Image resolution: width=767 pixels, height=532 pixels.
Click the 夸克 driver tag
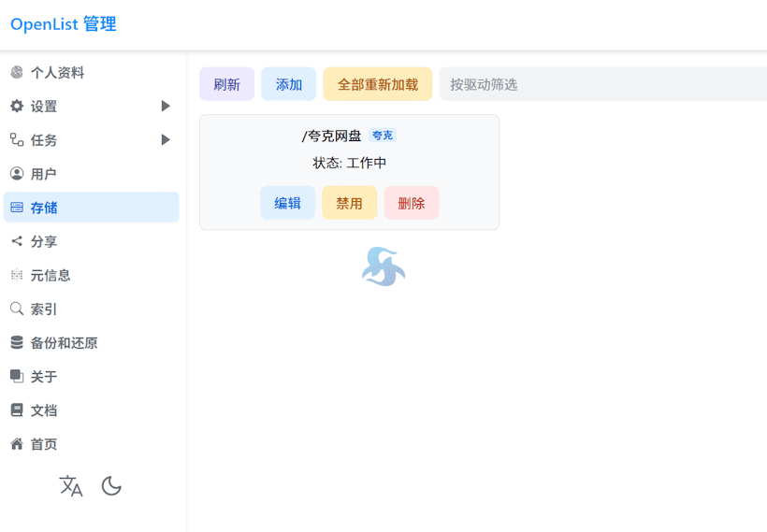pyautogui.click(x=383, y=136)
